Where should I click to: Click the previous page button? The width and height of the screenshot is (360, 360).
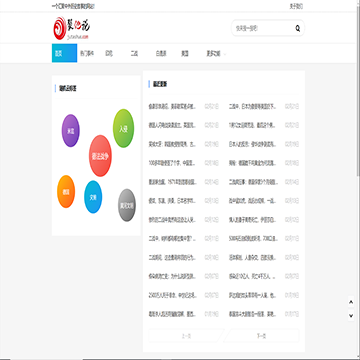point(186,336)
